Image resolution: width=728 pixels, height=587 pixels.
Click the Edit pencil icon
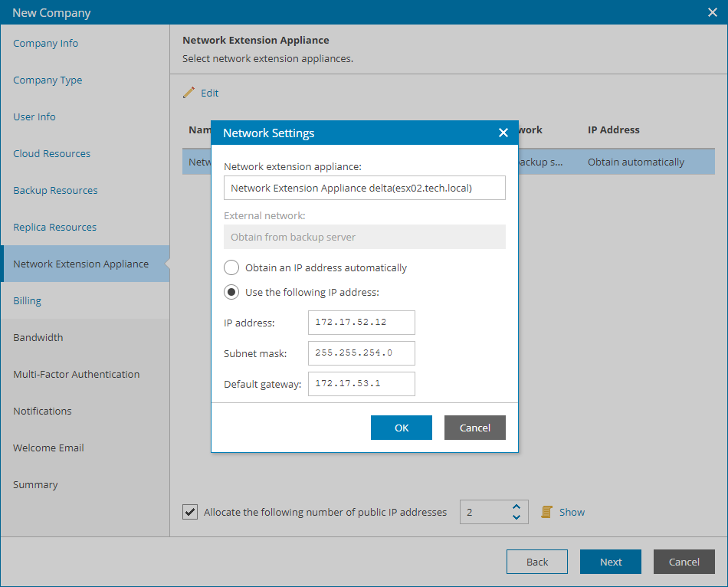point(189,93)
